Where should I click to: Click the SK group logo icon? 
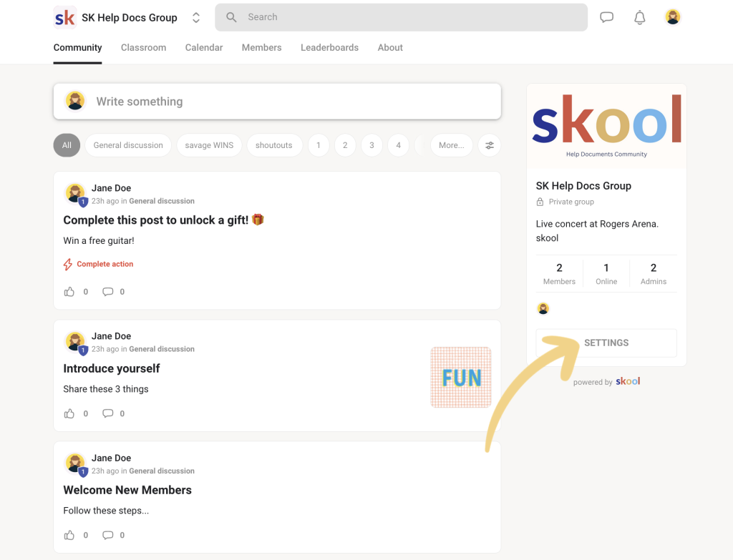[65, 17]
